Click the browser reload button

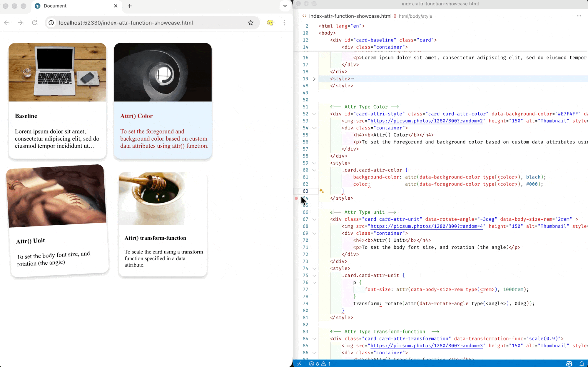(34, 23)
